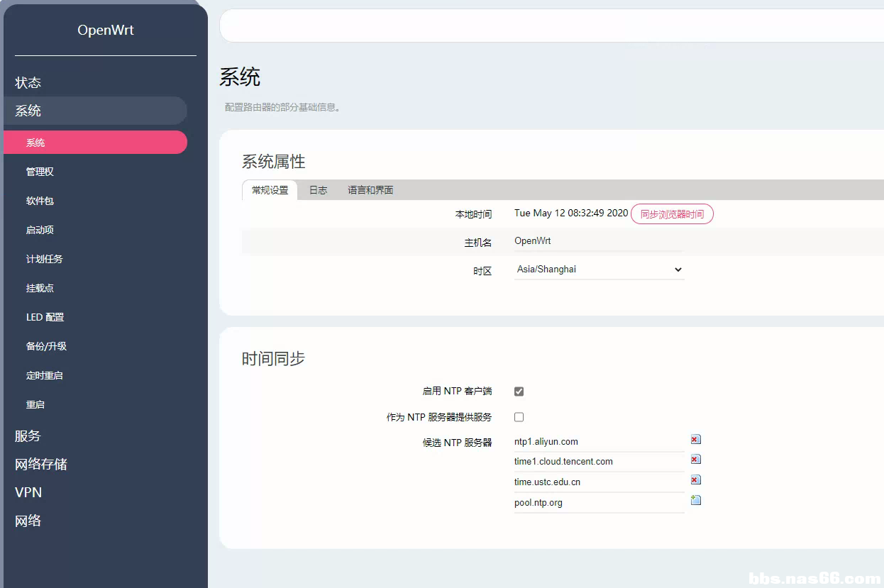Click the 主机名 OpenWrt input field
Image resolution: width=884 pixels, height=588 pixels.
(597, 241)
